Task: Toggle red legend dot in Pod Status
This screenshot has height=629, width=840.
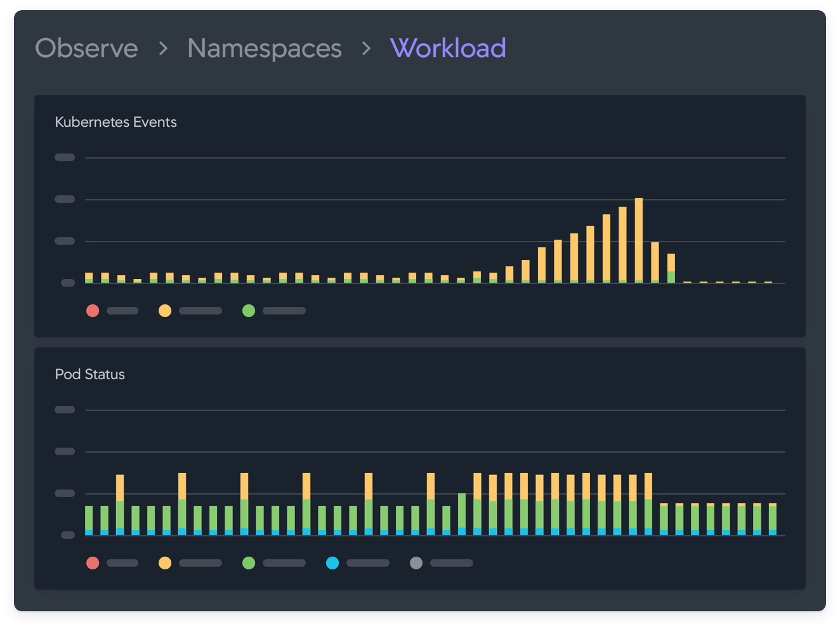Action: [x=93, y=563]
